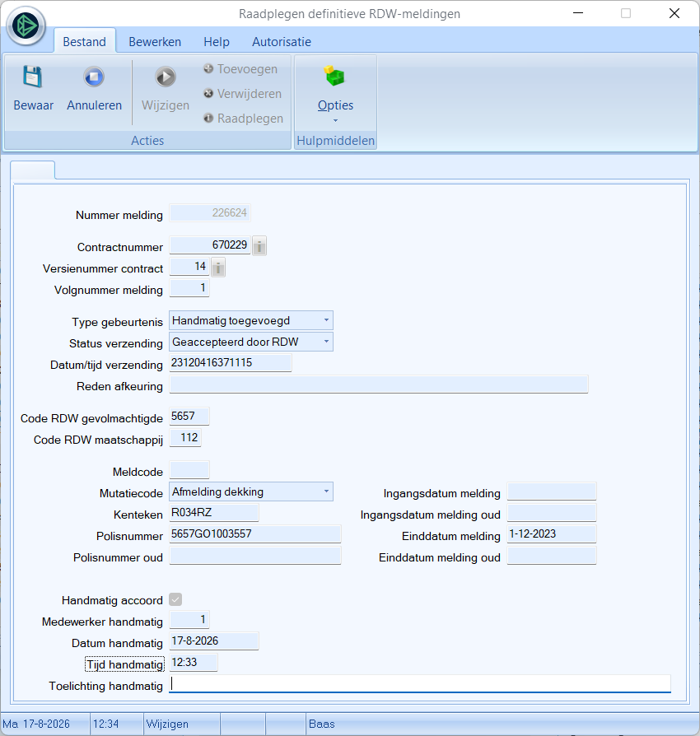Click the Tijd handmatig label

point(125,664)
